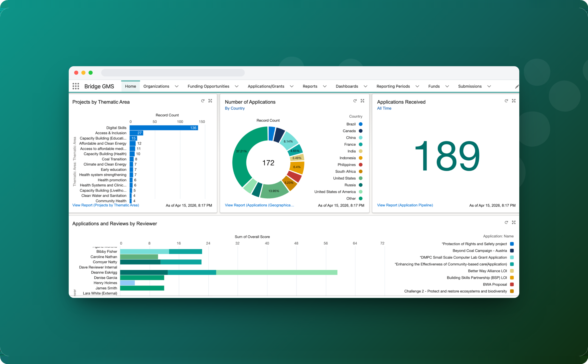Refresh Applications and Reviews by Reviewer chart
The width and height of the screenshot is (588, 364).
coord(506,223)
